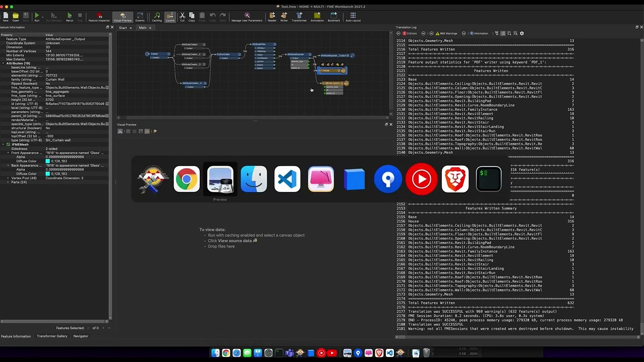The image size is (644, 362).
Task: Collapse the Attributes (19) section
Action: (x=4, y=63)
